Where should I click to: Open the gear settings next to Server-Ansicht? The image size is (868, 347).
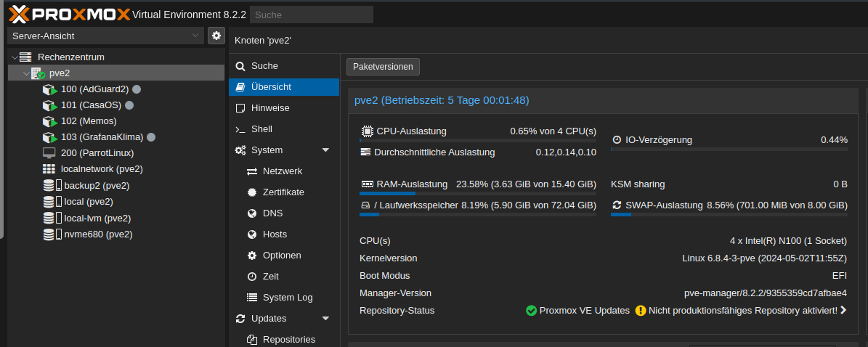pos(216,36)
